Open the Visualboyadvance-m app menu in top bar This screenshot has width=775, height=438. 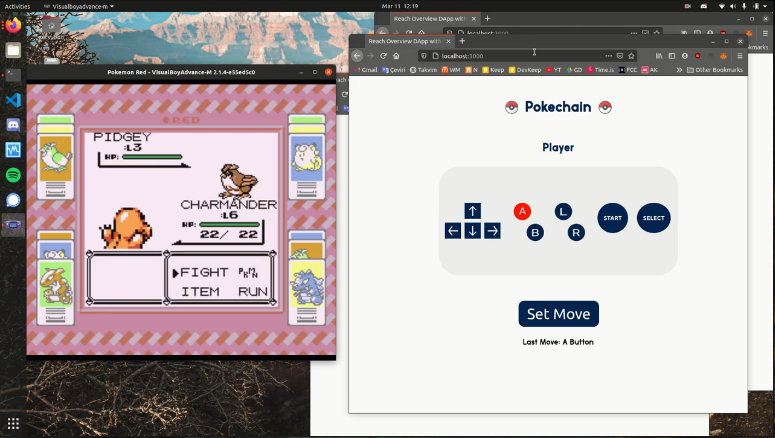point(79,6)
